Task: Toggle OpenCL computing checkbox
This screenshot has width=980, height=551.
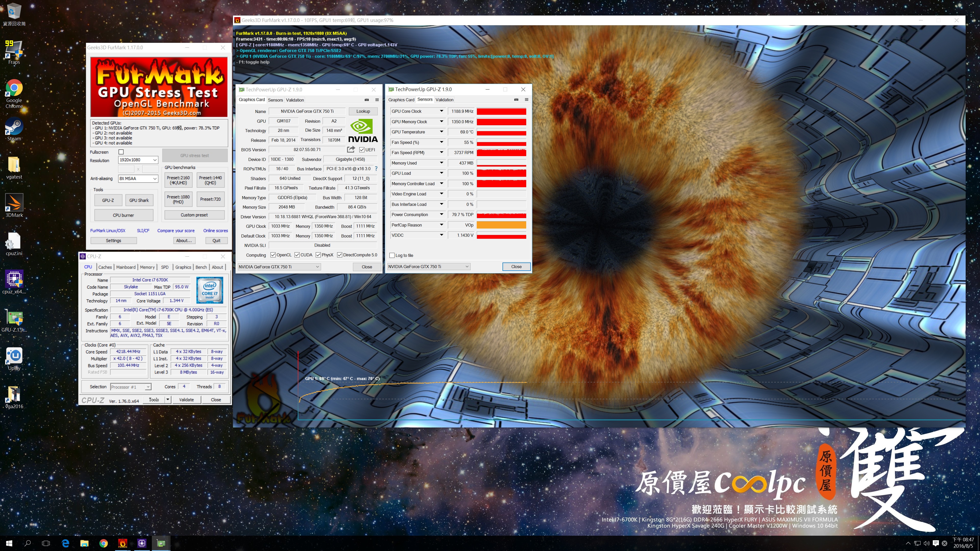Action: click(x=273, y=255)
